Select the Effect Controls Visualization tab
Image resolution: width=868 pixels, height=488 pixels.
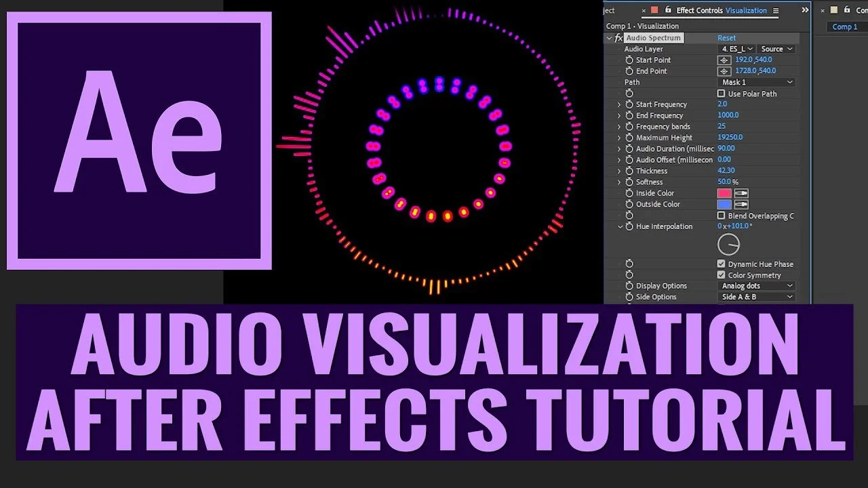pos(722,10)
